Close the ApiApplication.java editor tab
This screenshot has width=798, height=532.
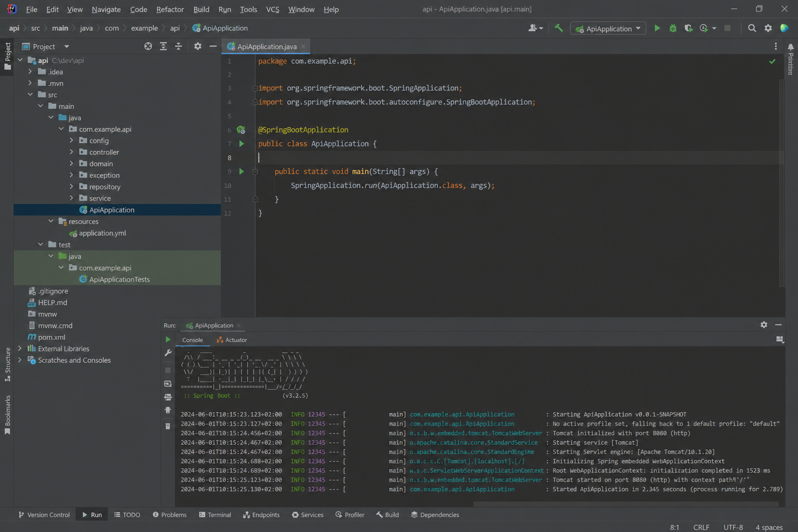303,47
